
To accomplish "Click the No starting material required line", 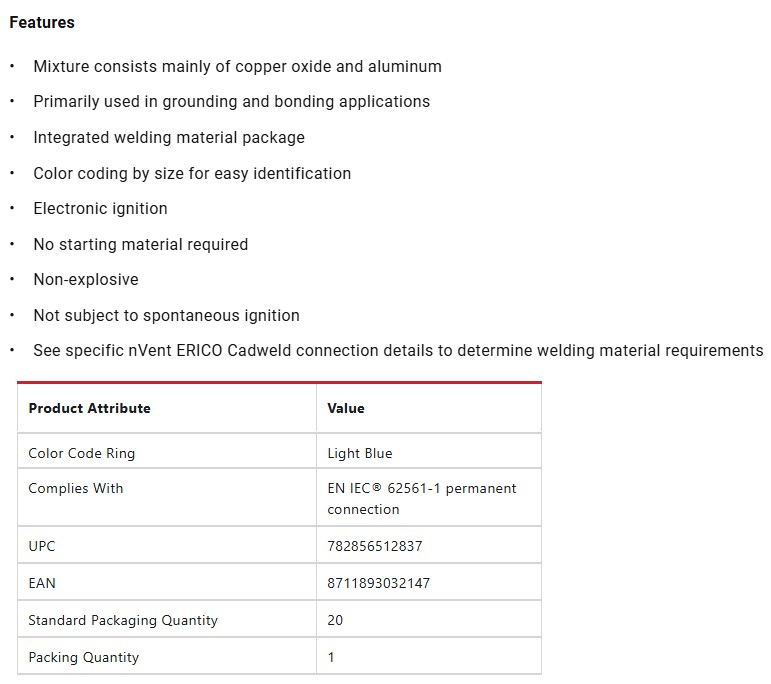I will (140, 244).
